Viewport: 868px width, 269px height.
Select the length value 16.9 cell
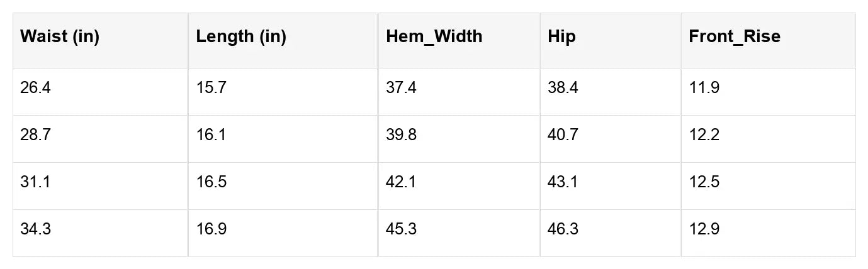point(211,229)
